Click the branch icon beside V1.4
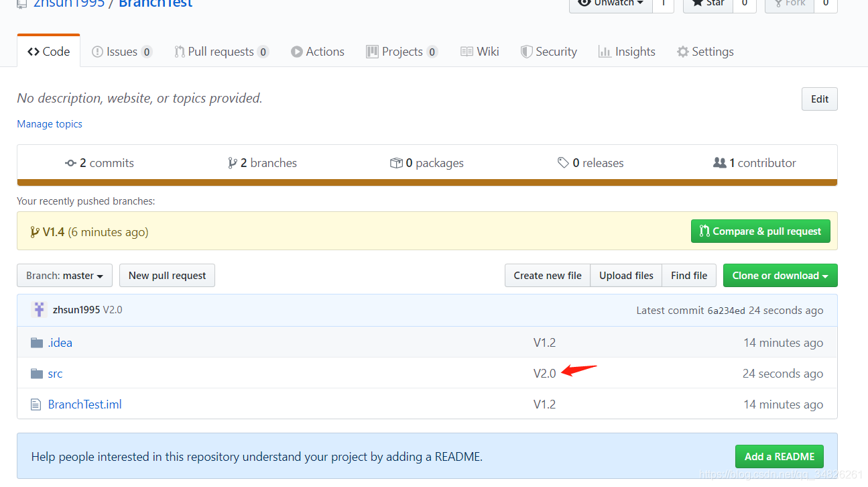This screenshot has height=487, width=868. click(35, 232)
